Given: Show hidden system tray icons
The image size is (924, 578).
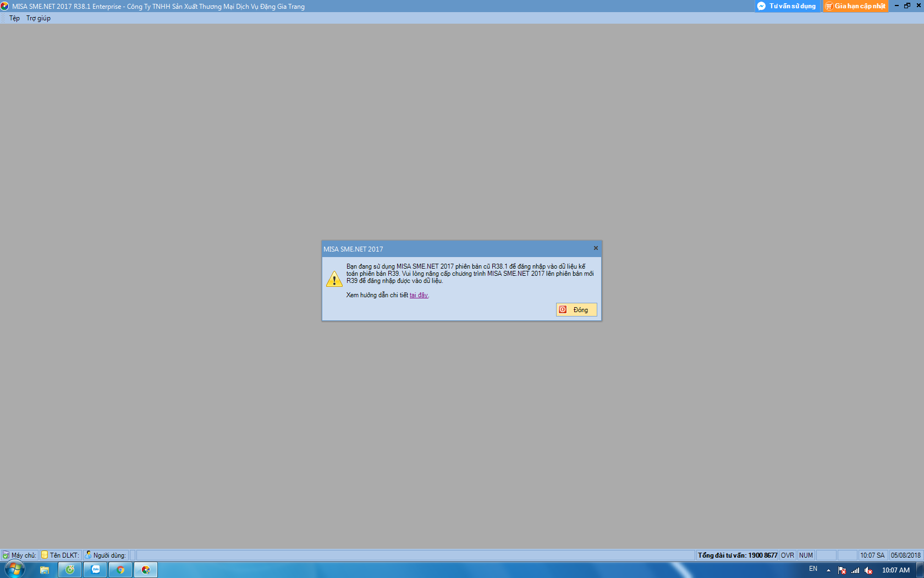Looking at the screenshot, I should (828, 570).
